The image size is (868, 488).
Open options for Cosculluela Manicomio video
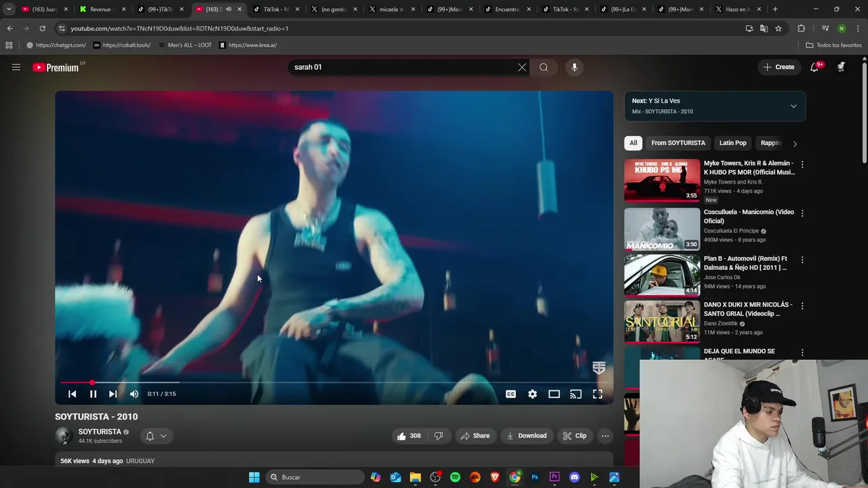click(x=802, y=213)
